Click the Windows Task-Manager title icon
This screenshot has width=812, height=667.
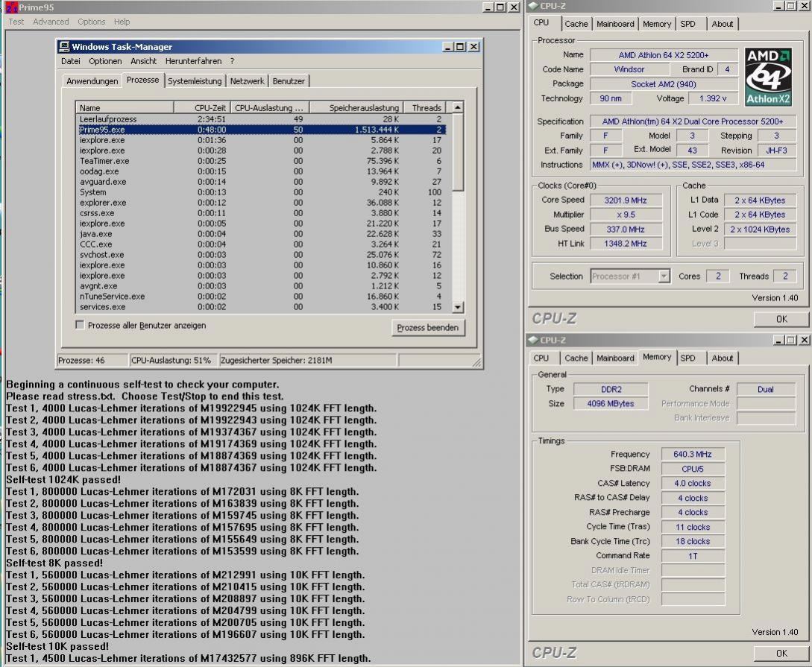tap(65, 47)
